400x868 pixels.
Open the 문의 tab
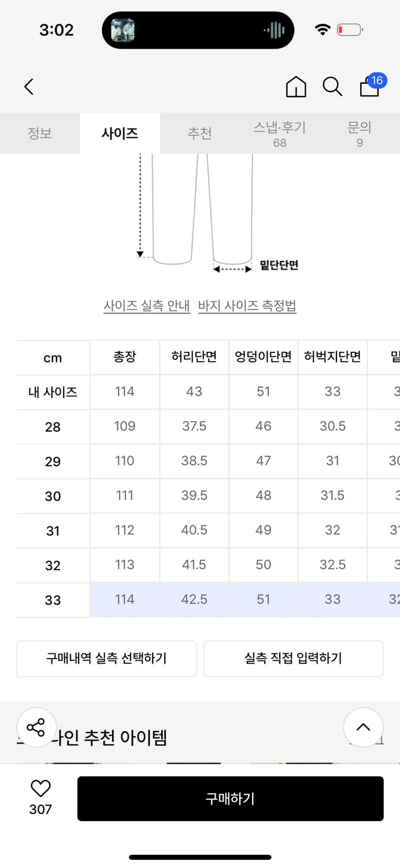360,133
